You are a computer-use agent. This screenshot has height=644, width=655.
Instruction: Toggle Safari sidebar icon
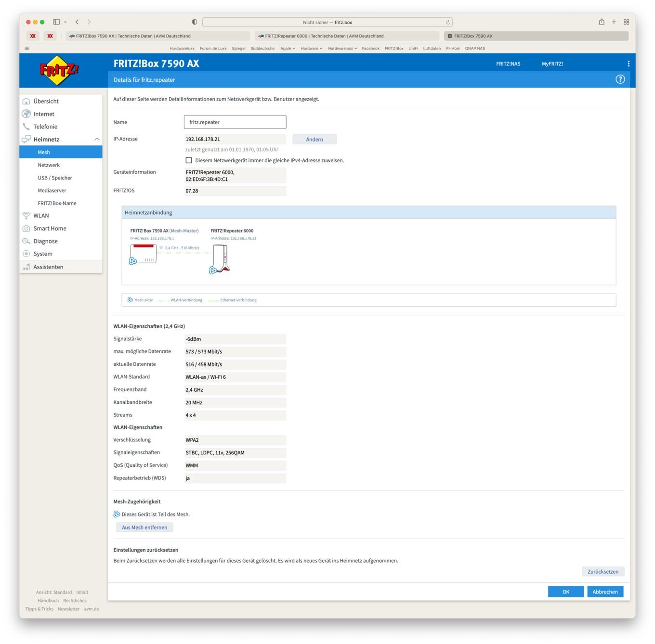(56, 22)
